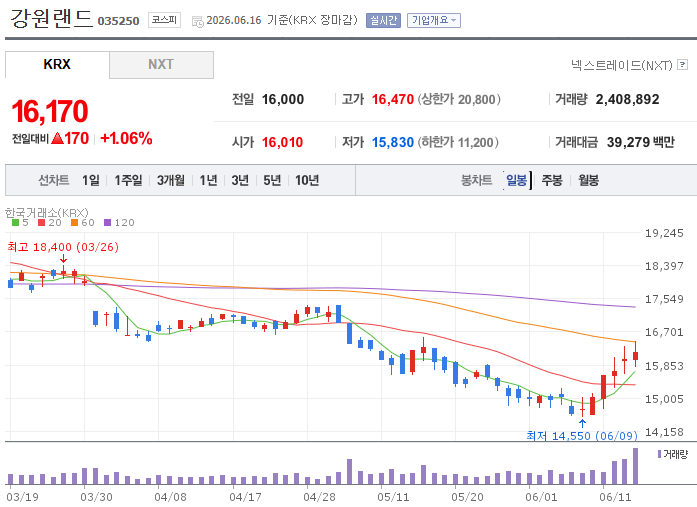
Task: Click the 봉차트 label
Action: (x=477, y=180)
